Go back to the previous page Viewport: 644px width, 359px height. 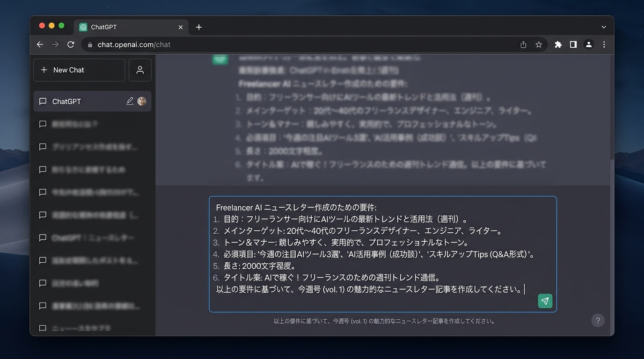[40, 44]
